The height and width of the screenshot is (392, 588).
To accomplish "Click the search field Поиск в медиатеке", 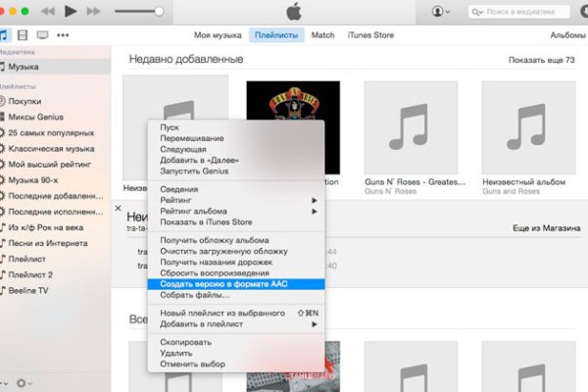I will click(519, 12).
